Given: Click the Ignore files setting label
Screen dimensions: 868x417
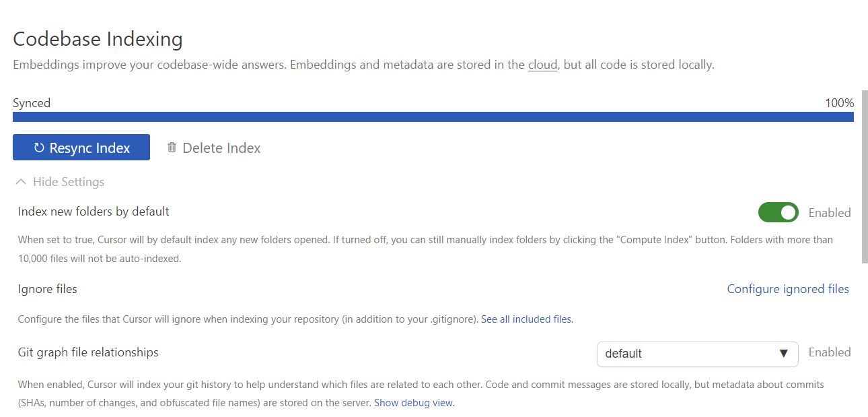Looking at the screenshot, I should (x=48, y=289).
